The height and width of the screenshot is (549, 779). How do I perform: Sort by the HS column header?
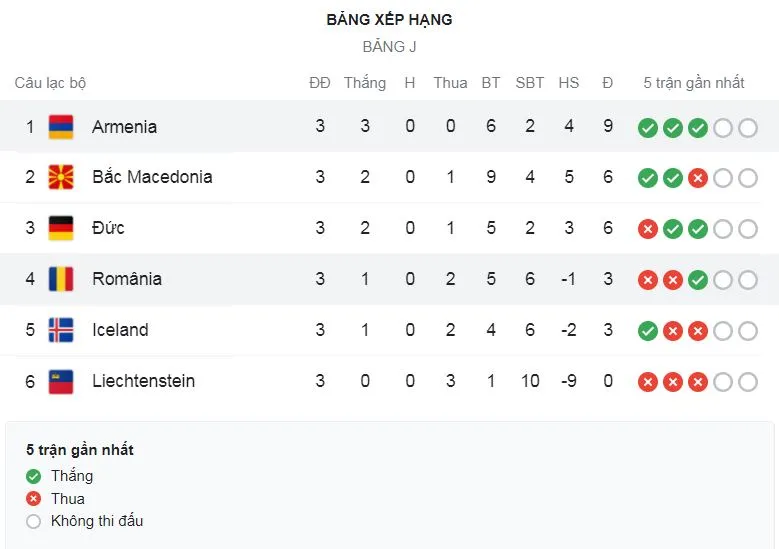[x=569, y=83]
